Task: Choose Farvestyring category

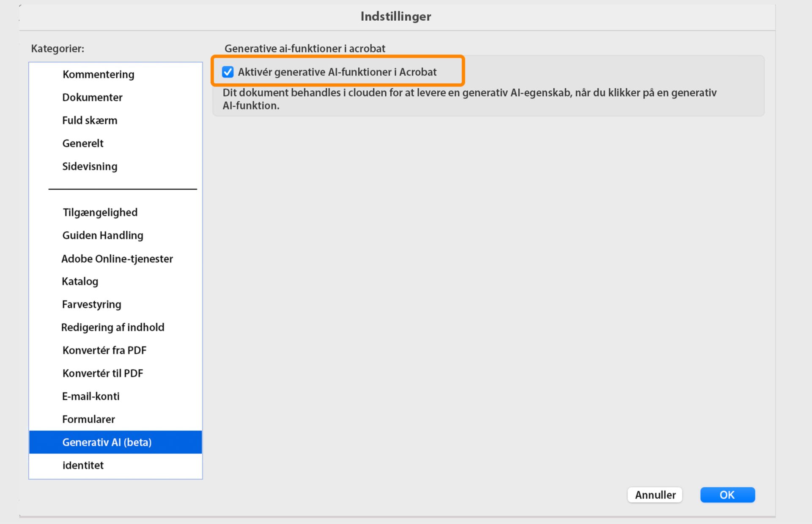Action: click(91, 304)
